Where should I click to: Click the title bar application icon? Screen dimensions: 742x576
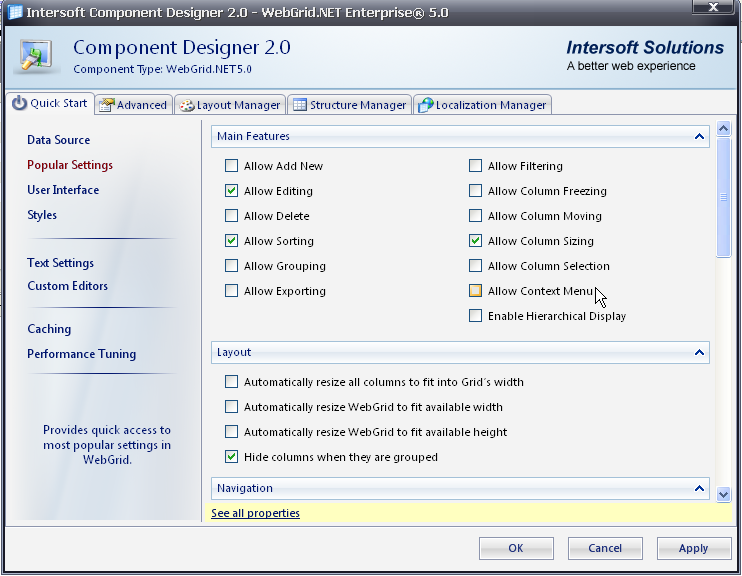pos(15,11)
